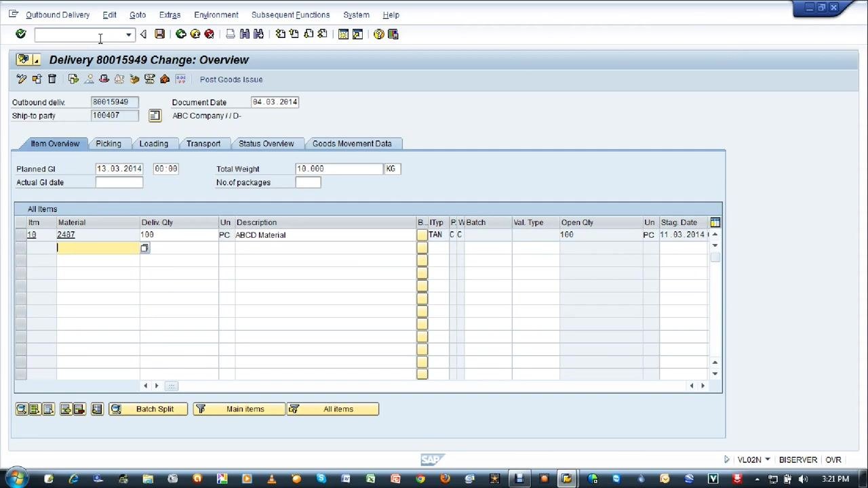
Task: Click the red Cancel icon
Action: pyautogui.click(x=209, y=34)
